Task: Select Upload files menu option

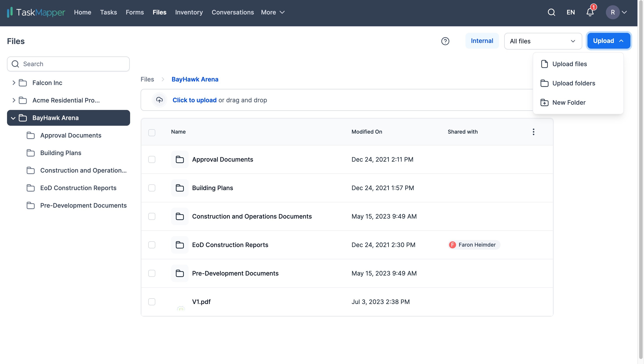Action: point(578,64)
